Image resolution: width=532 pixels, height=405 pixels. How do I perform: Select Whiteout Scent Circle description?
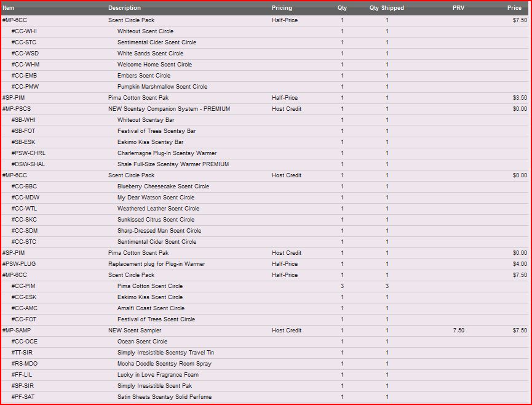[146, 31]
